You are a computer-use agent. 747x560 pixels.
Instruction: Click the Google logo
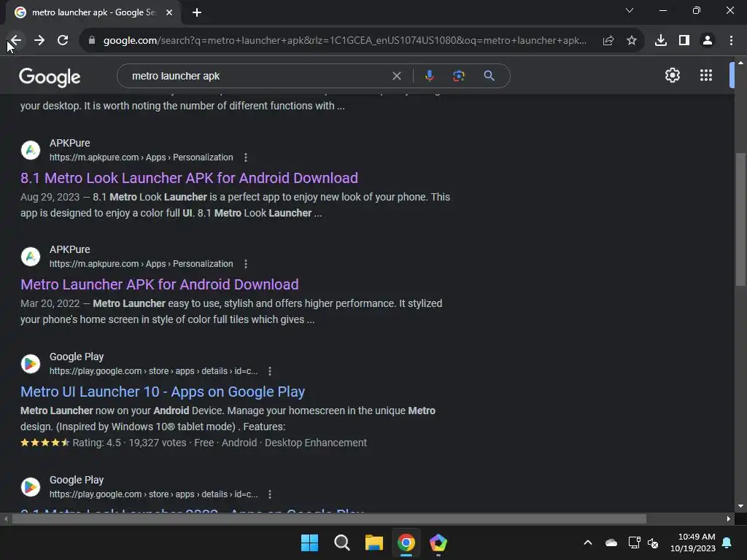50,77
